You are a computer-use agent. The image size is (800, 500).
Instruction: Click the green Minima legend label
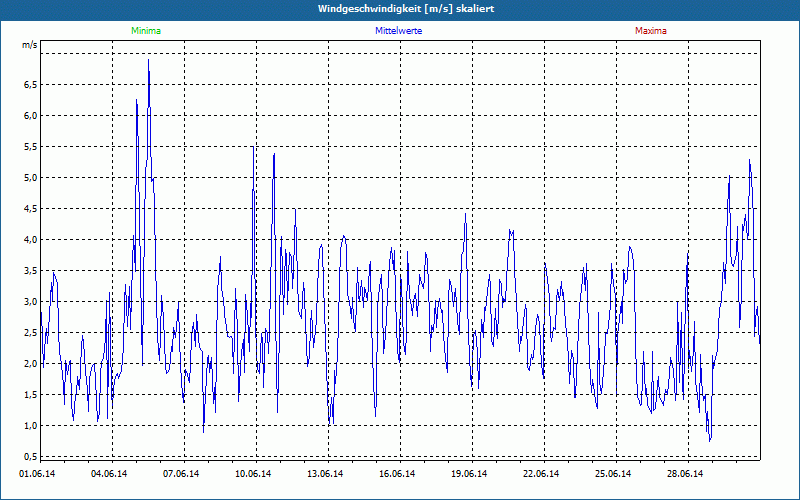(146, 31)
